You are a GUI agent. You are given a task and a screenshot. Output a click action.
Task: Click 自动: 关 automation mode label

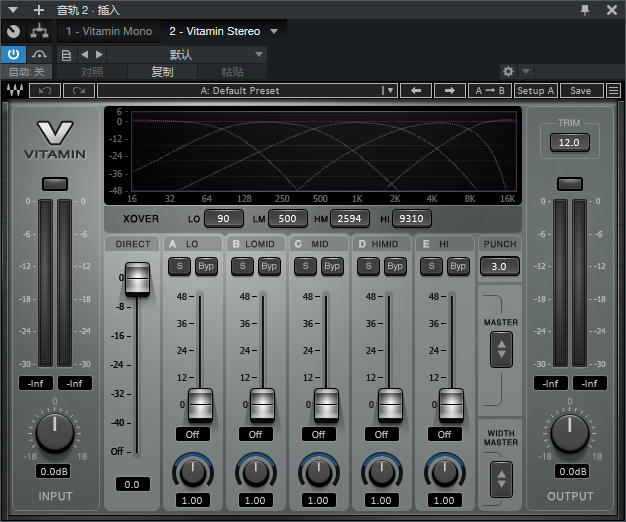point(26,72)
